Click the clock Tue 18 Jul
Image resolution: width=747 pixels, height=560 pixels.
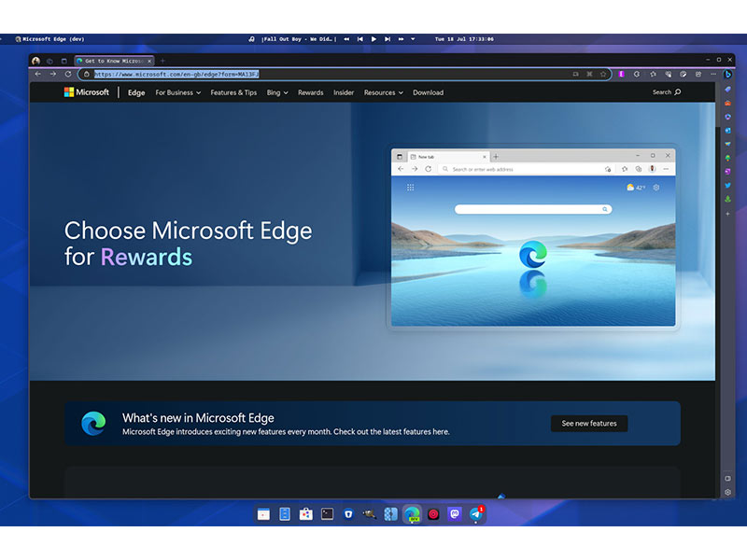[464, 39]
